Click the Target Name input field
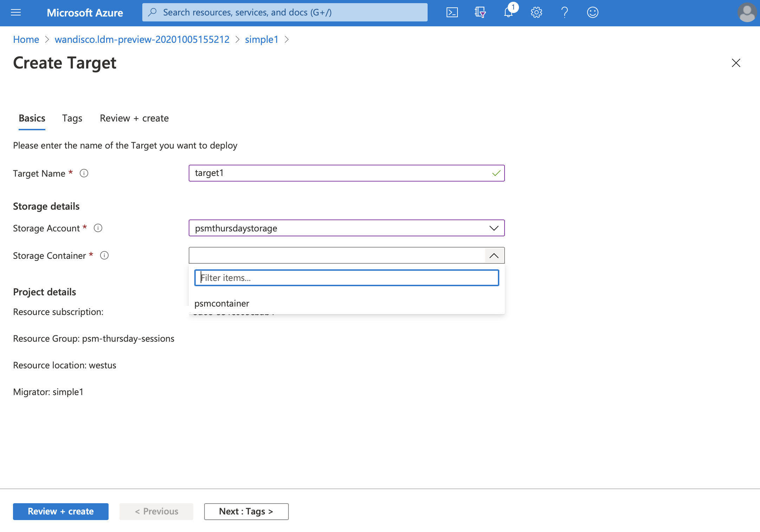 click(346, 172)
